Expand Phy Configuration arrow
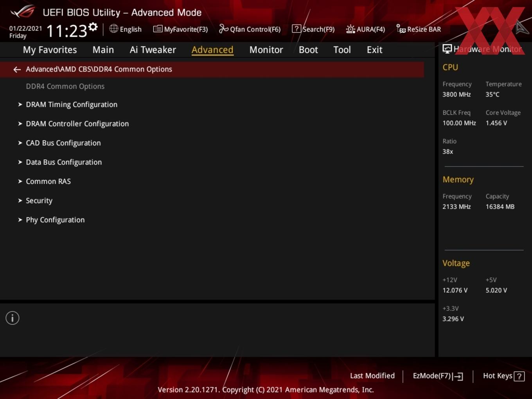 [x=20, y=220]
